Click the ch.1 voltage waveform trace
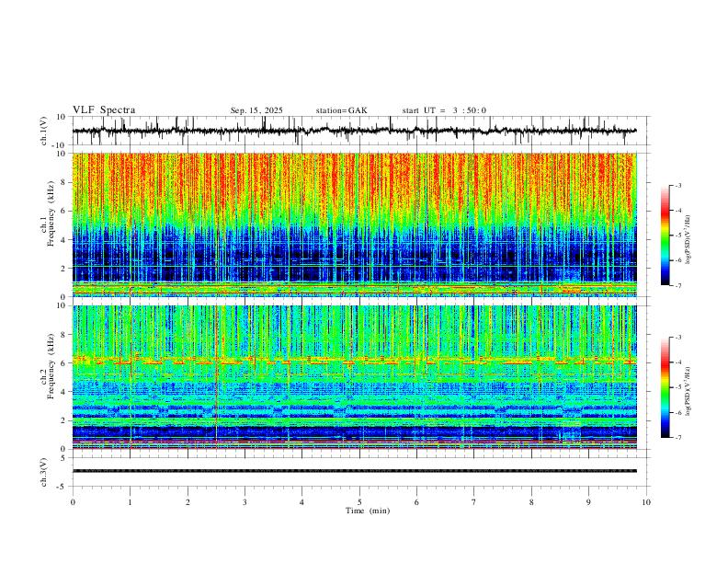The image size is (728, 563). pyautogui.click(x=354, y=131)
